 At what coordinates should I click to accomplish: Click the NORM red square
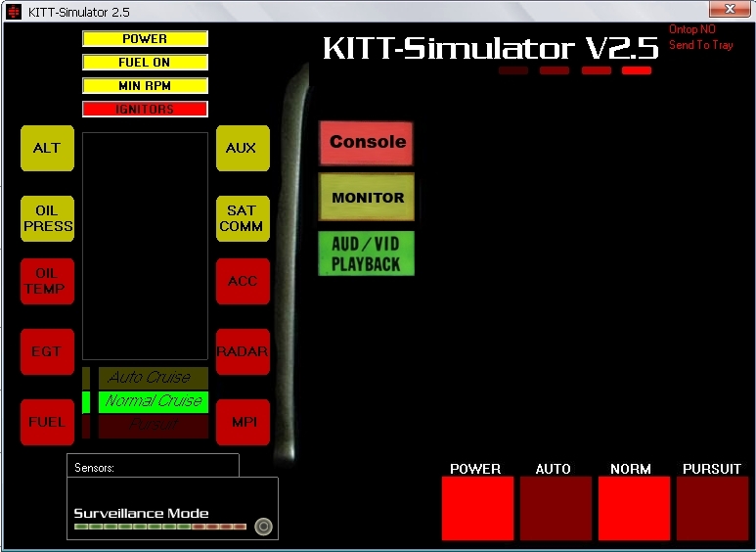tap(634, 508)
